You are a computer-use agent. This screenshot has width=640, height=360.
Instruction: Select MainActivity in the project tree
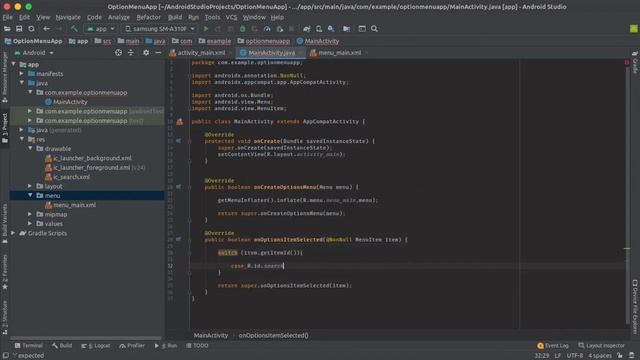[x=70, y=102]
